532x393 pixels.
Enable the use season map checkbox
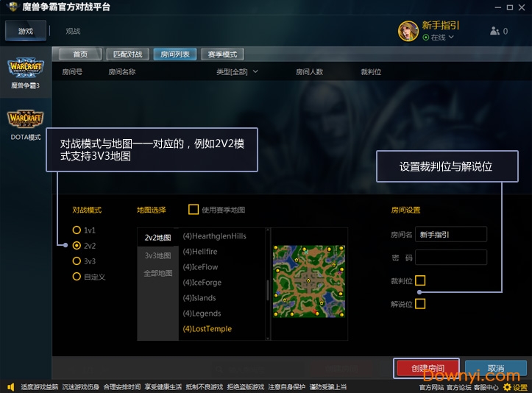coord(194,210)
